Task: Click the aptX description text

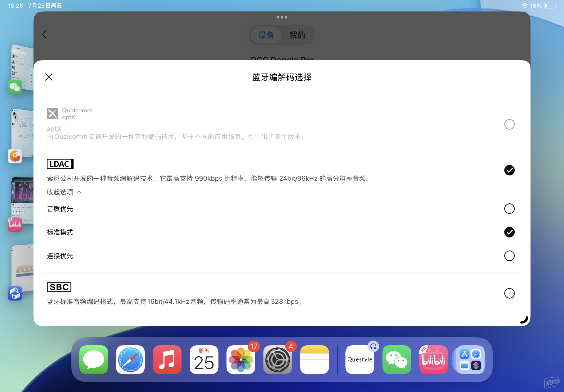Action: coord(176,137)
